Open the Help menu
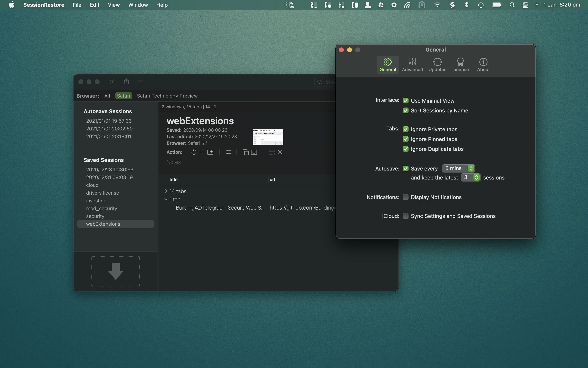The image size is (588, 368). pyautogui.click(x=162, y=5)
